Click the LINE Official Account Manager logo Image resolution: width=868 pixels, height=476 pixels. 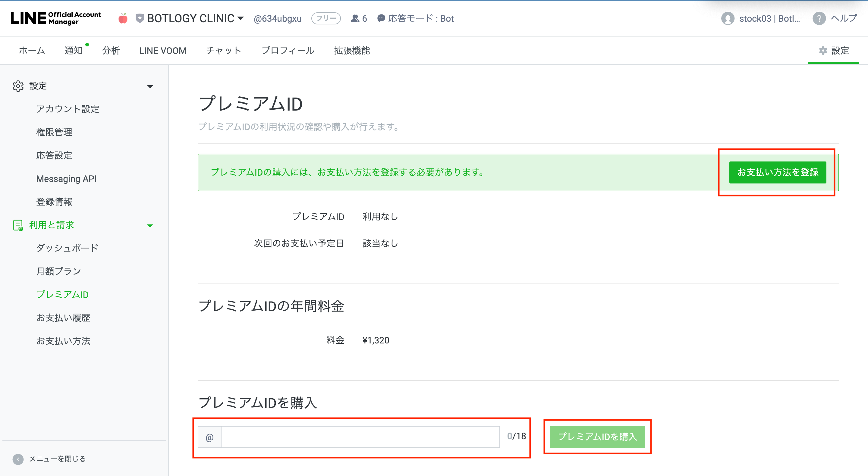pos(55,18)
